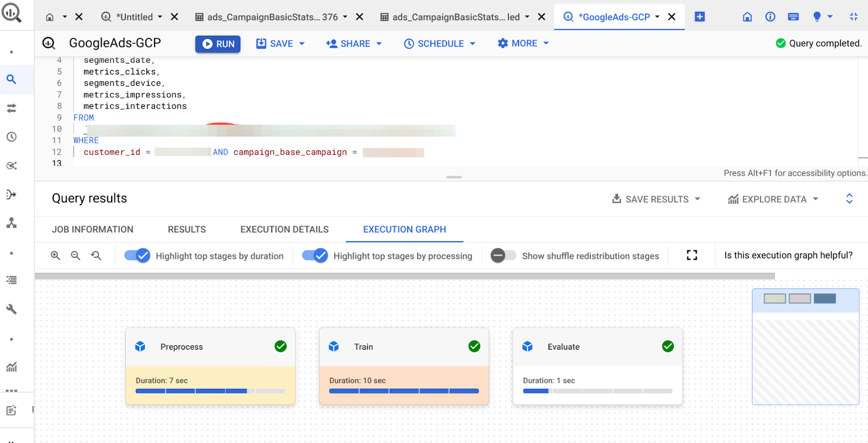Enable Show shuffle redistribution stages

503,255
